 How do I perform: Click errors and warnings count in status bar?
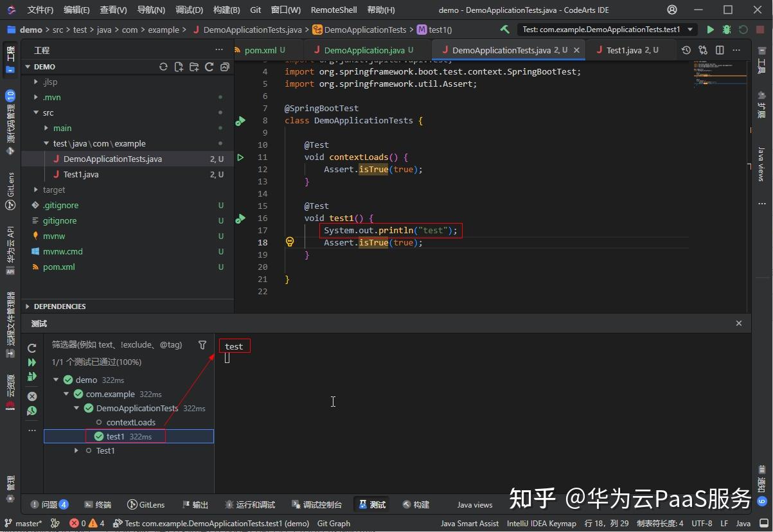[x=87, y=523]
